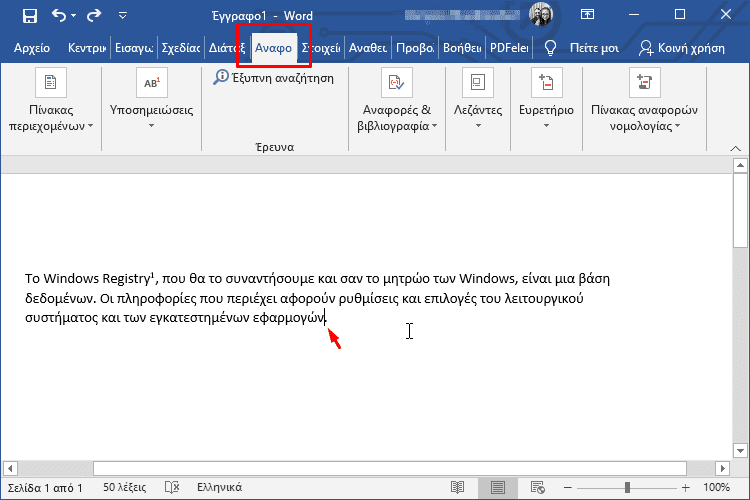
Task: Expand the Πίνακας περιεχομένων dropdown label
Action: point(51,118)
